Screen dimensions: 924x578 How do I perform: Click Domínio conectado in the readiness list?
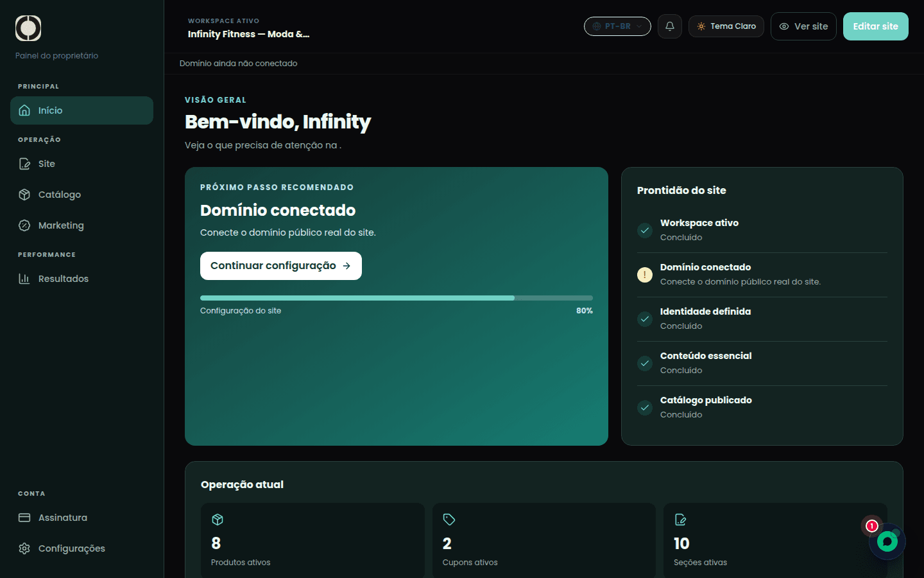click(762, 275)
